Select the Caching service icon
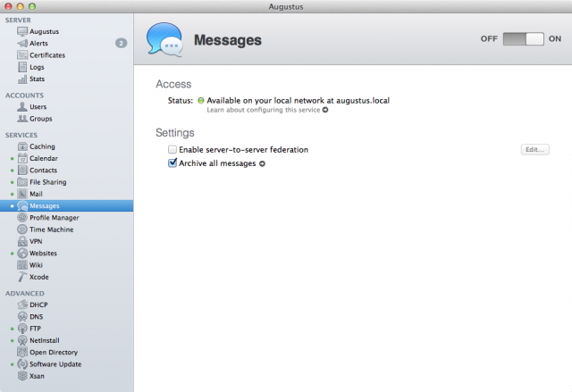Image resolution: width=572 pixels, height=392 pixels. coord(22,146)
